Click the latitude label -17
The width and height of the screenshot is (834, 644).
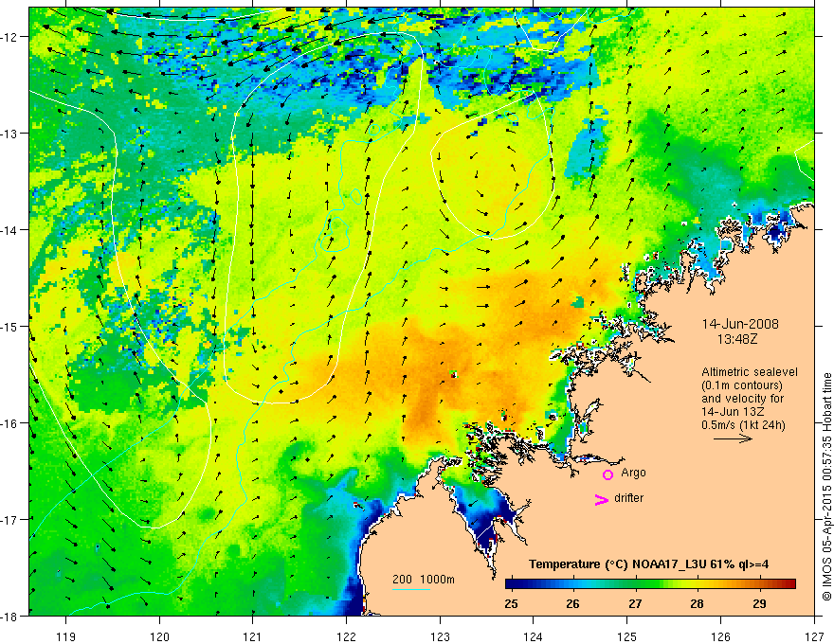click(x=9, y=520)
